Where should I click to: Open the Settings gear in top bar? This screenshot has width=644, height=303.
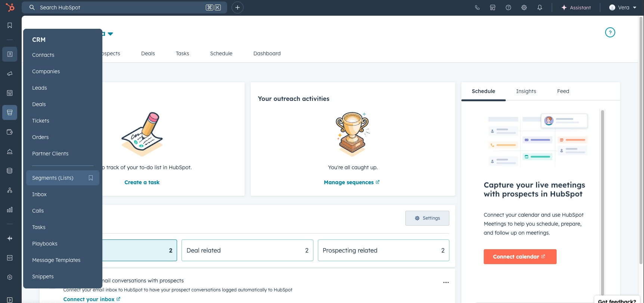524,7
